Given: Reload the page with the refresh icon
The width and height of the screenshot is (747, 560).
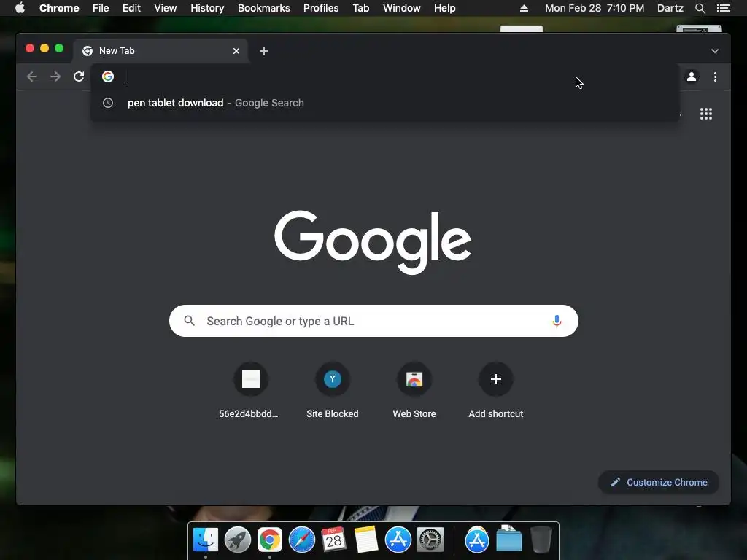Looking at the screenshot, I should click(x=79, y=77).
